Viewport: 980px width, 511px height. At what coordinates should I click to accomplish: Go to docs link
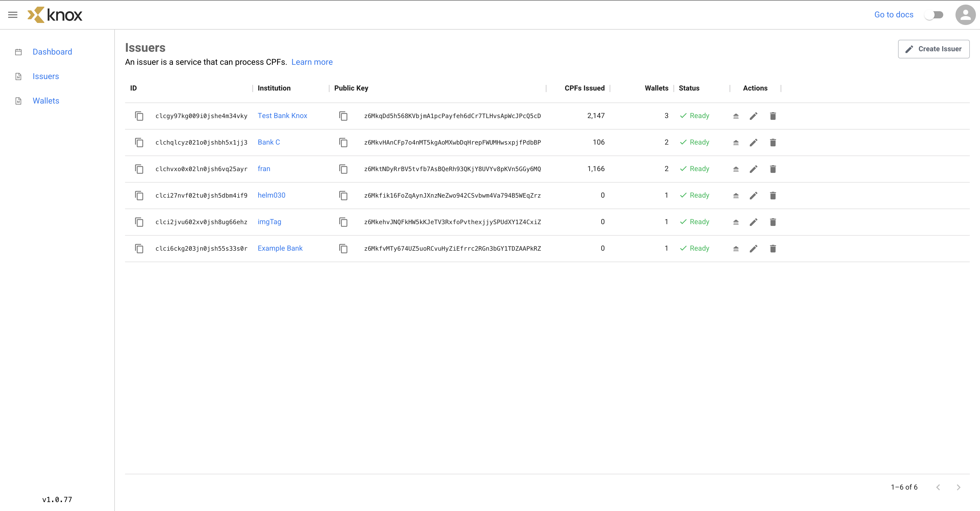894,15
